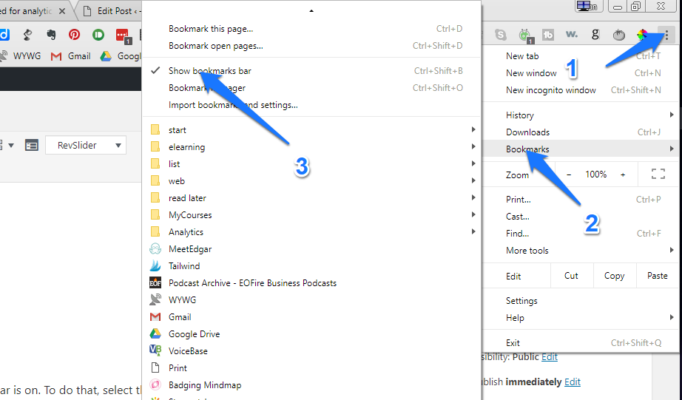Click the Copy button in Edit row
Image resolution: width=682 pixels, height=400 pixels.
click(x=614, y=276)
